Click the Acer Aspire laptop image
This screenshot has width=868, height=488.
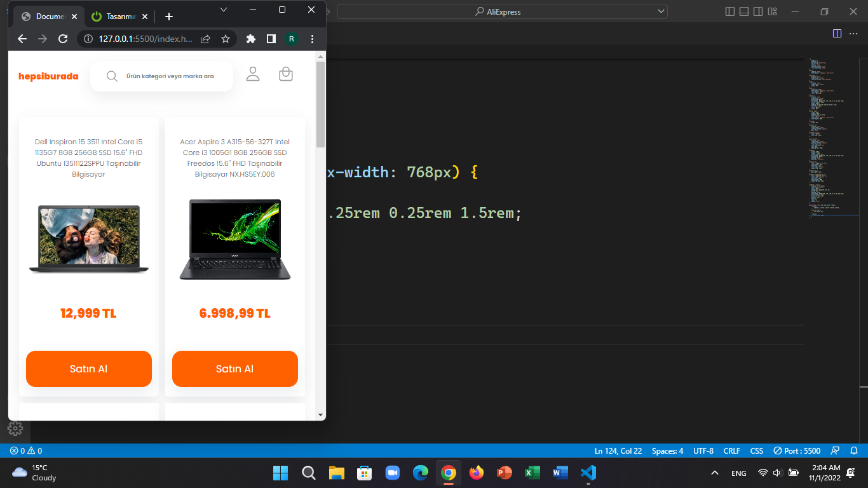tap(235, 240)
